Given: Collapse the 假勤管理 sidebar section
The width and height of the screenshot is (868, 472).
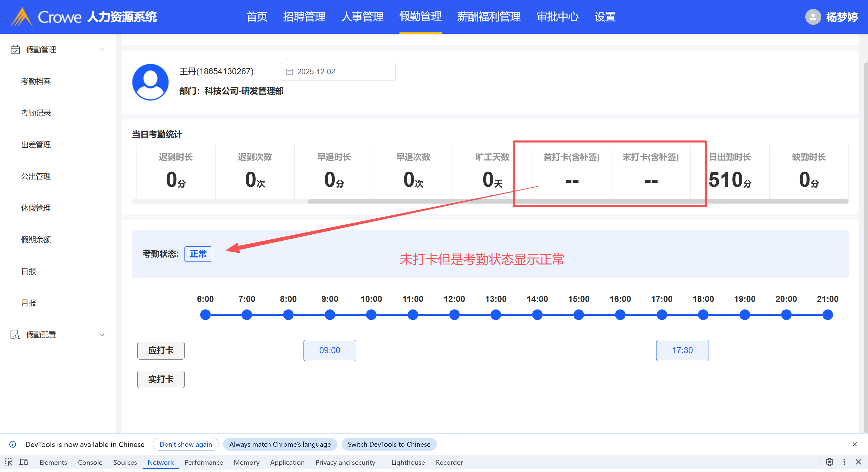Looking at the screenshot, I should [x=102, y=49].
